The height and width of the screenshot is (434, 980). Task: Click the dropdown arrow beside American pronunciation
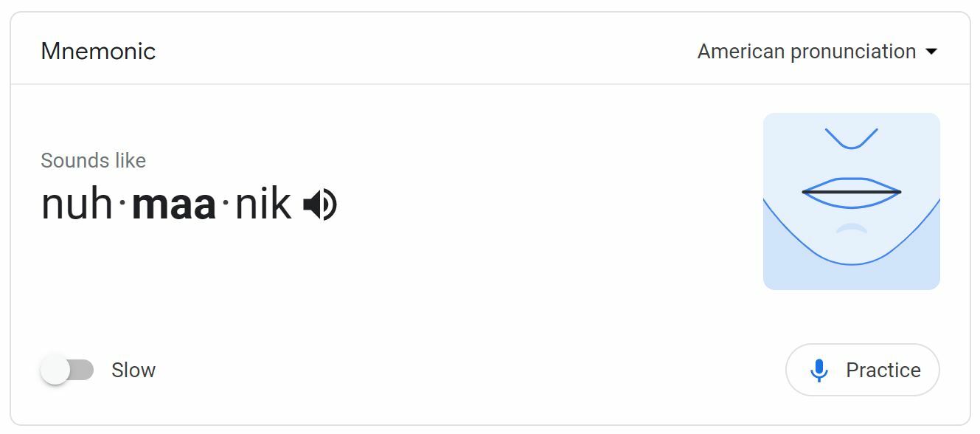click(x=931, y=52)
